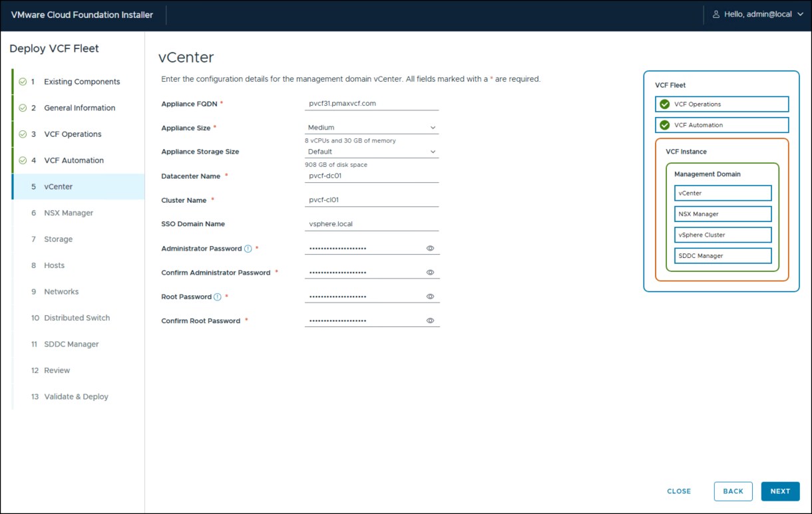Click the SSO Domain Name field
Screen dimensions: 812x514
[x=372, y=224]
